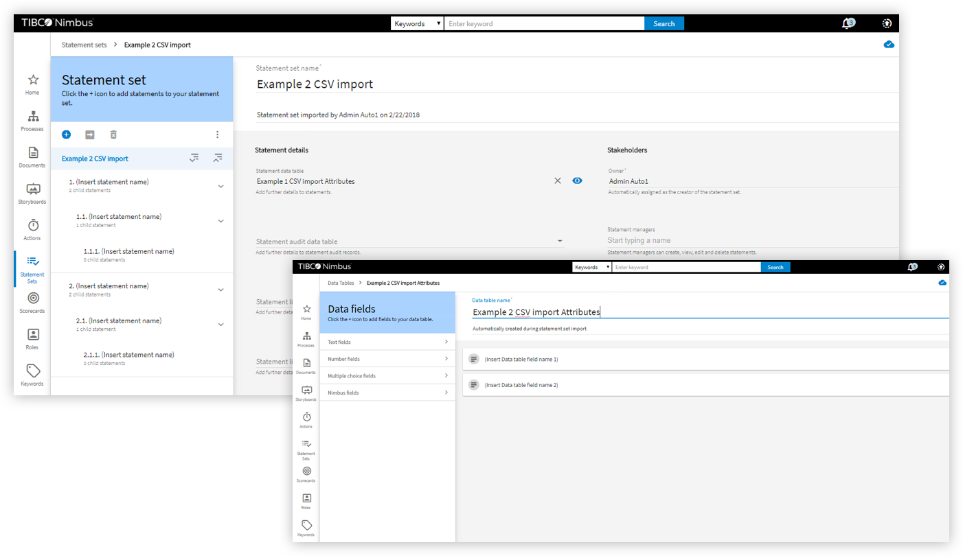Open the user account icon in the Statement set window
This screenshot has width=963, height=560.
coord(887,23)
